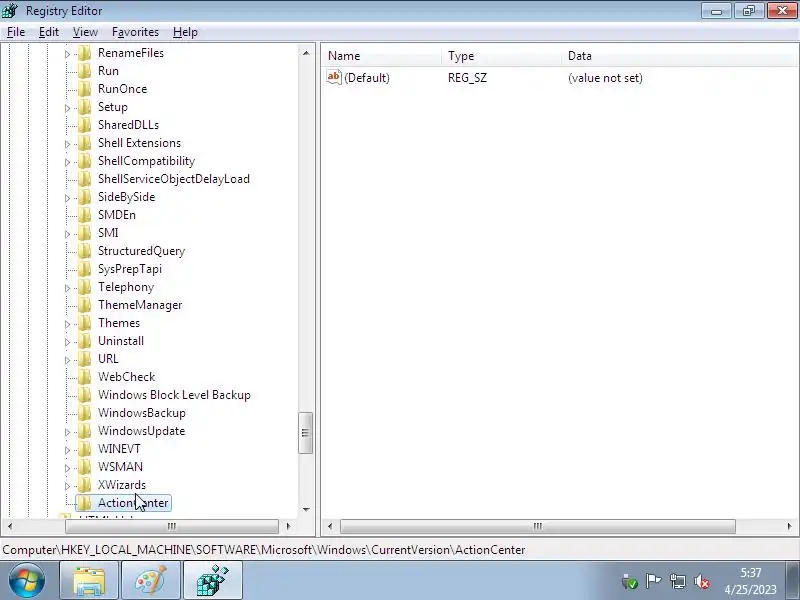Screen dimensions: 800x600
Task: Select the Windows Block Level Backup key
Action: point(174,395)
